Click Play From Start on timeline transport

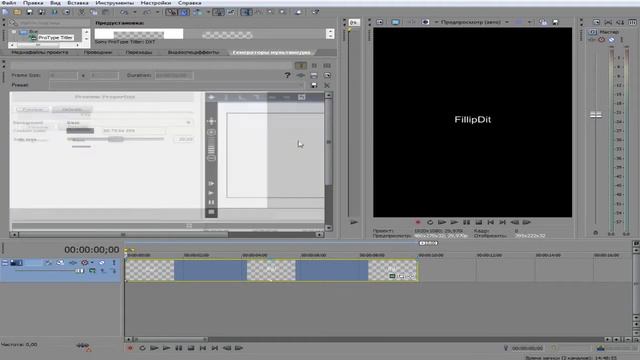tap(154, 348)
